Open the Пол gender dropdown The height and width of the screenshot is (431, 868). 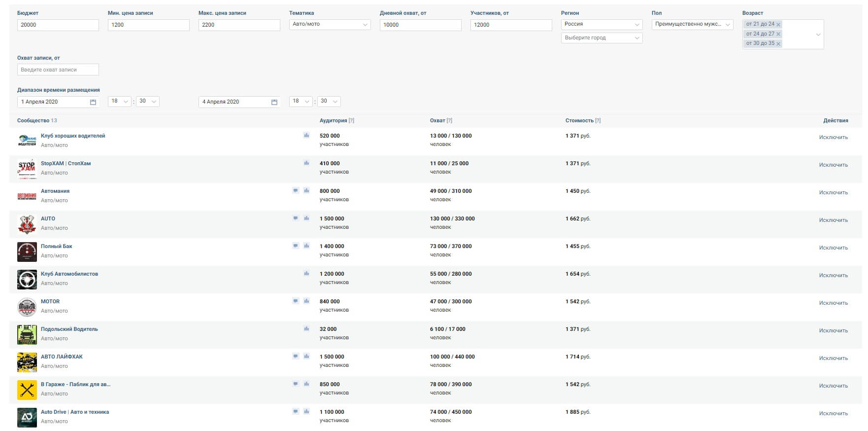[693, 25]
